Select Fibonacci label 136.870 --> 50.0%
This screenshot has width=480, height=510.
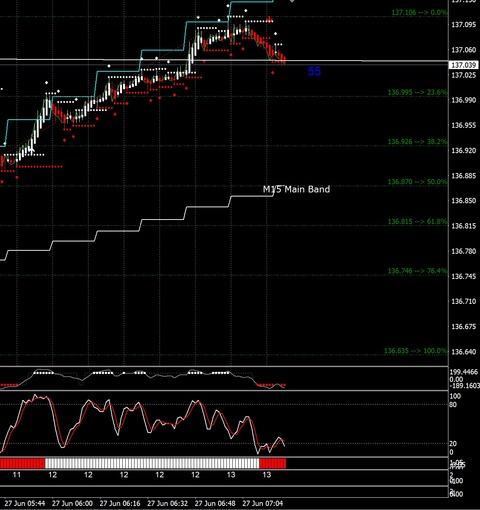point(417,182)
